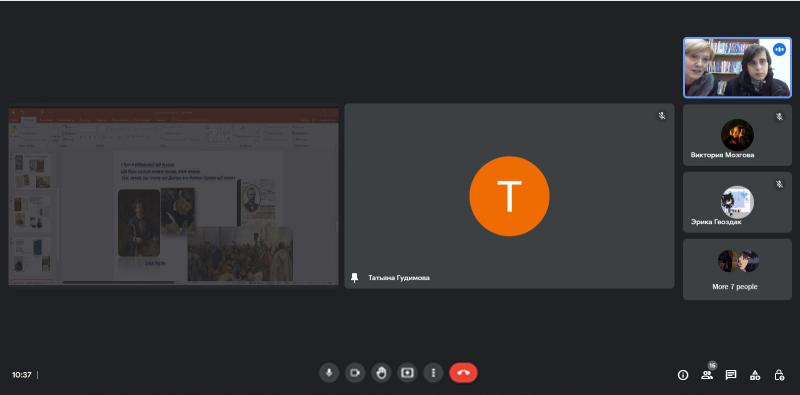Open the Activities shapes icon
Screen dimensions: 800x395
(755, 375)
